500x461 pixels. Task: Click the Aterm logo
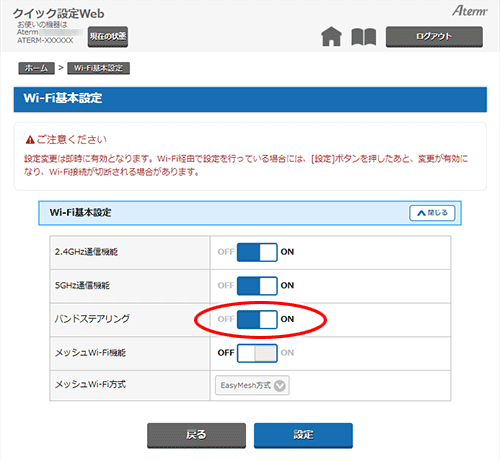tap(470, 11)
